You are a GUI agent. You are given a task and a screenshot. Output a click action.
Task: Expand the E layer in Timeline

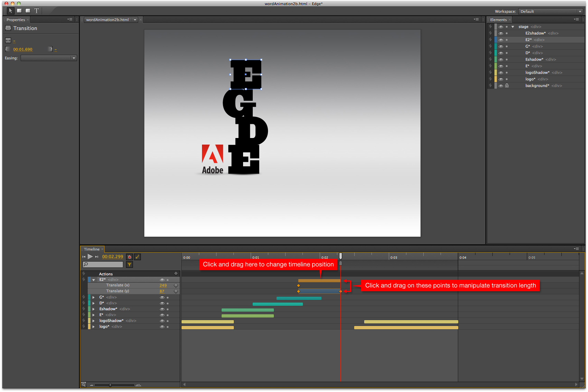point(94,315)
